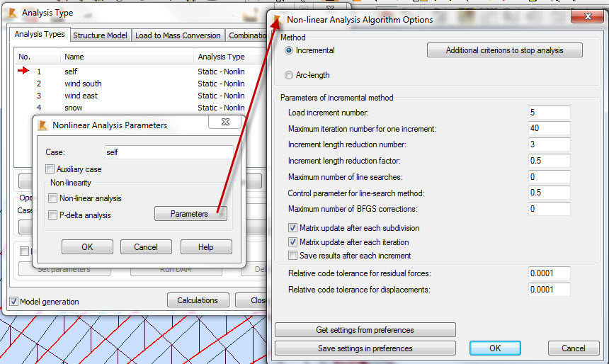Select the 'wind east' case row

(x=141, y=96)
